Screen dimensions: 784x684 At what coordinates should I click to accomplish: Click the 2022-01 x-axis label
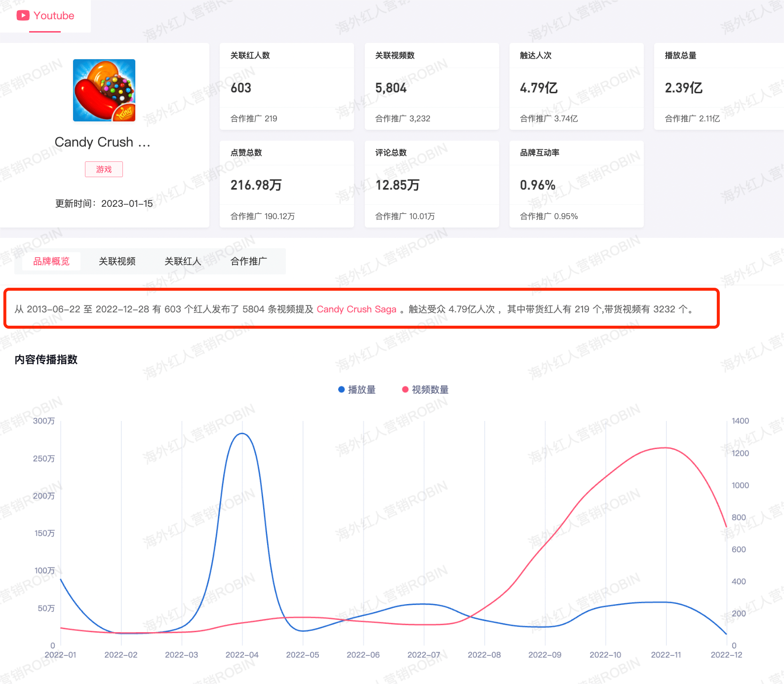tap(60, 655)
